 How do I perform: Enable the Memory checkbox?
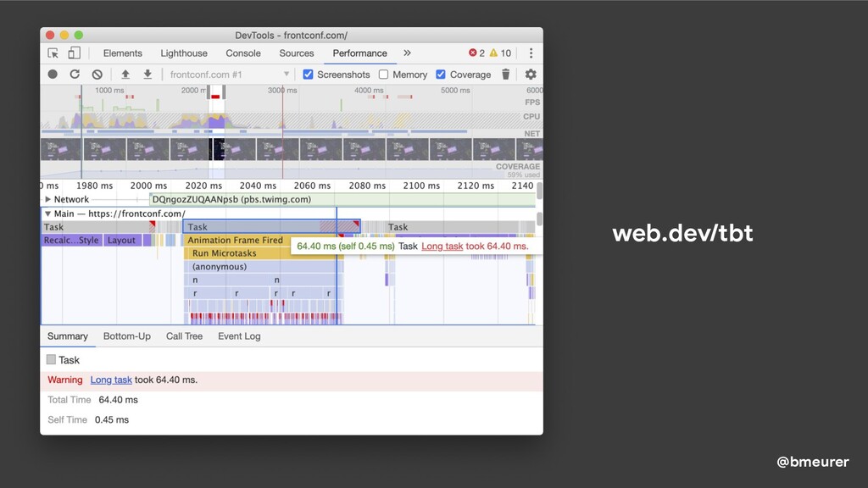(383, 75)
